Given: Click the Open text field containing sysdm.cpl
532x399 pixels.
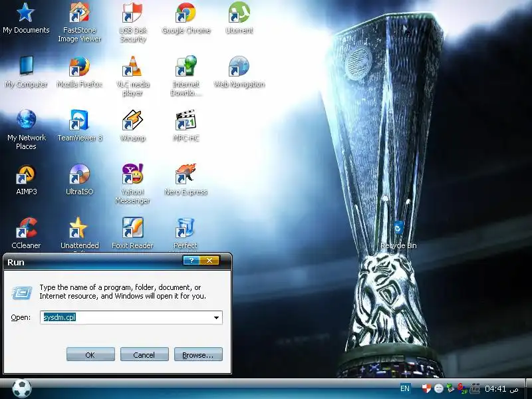Looking at the screenshot, I should (131, 318).
